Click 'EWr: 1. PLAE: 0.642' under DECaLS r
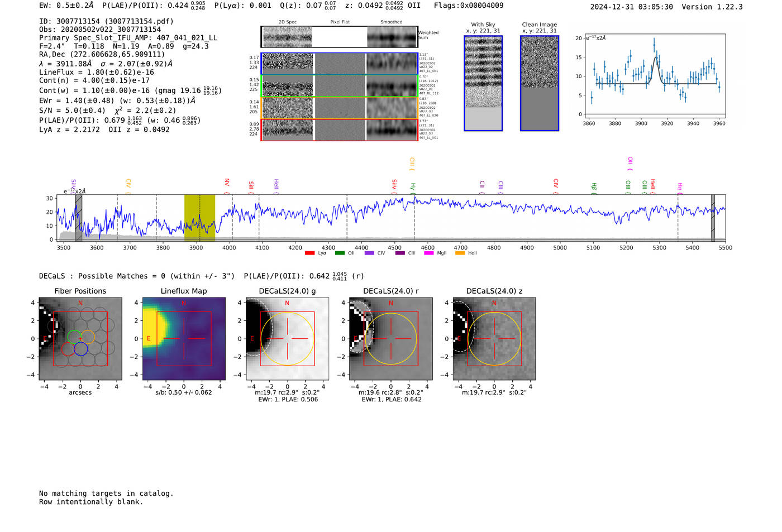The height and width of the screenshot is (532, 782). point(392,400)
